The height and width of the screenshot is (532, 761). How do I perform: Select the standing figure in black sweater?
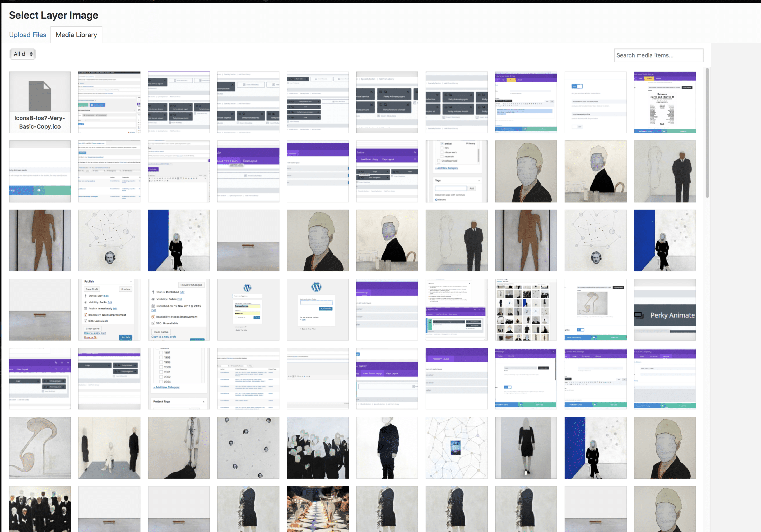click(387, 448)
